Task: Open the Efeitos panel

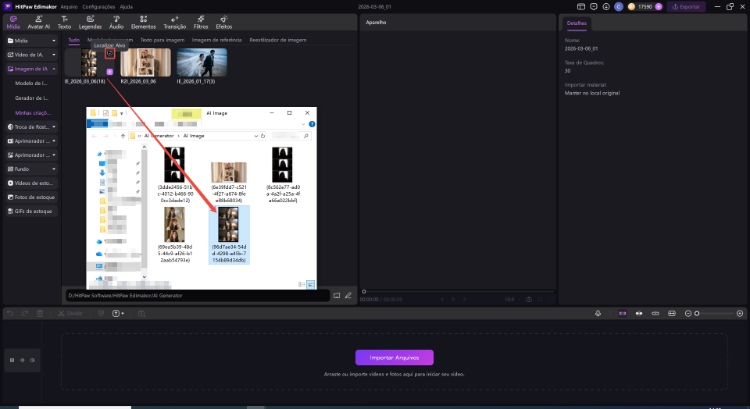Action: point(224,22)
